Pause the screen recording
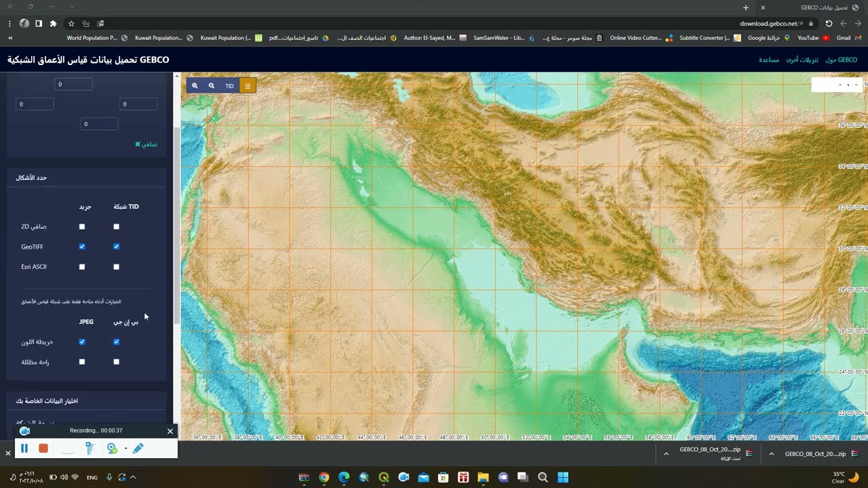 point(24,448)
